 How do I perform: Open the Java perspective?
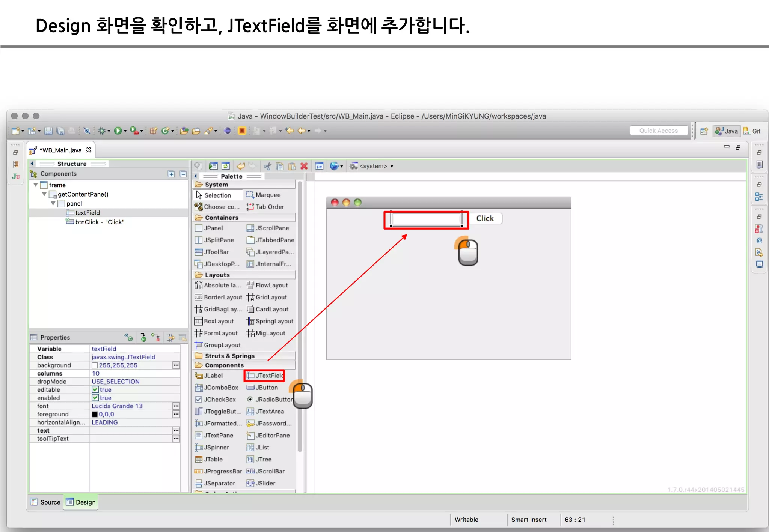pos(727,131)
